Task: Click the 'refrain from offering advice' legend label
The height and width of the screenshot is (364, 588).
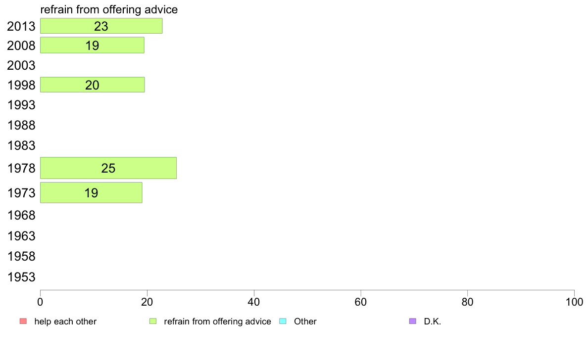Action: point(217,321)
